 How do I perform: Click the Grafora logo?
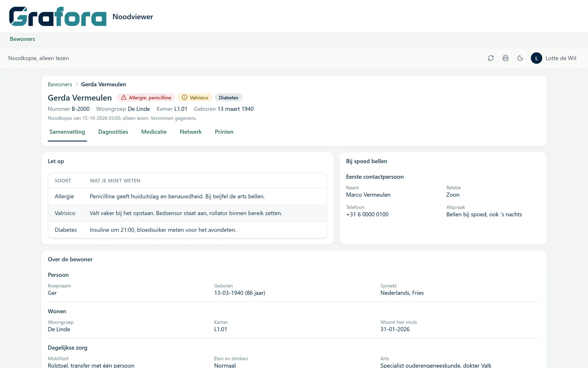pos(58,17)
